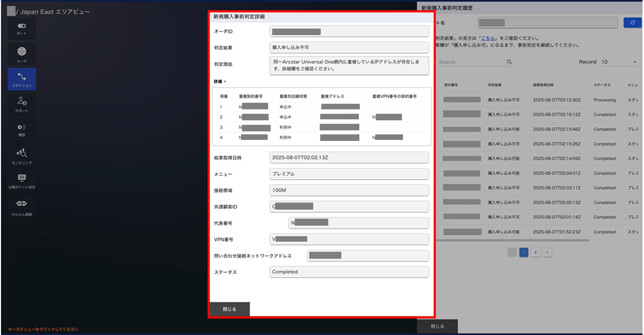Open the かんたん接続 sidebar icon
The image size is (644, 335).
click(22, 206)
